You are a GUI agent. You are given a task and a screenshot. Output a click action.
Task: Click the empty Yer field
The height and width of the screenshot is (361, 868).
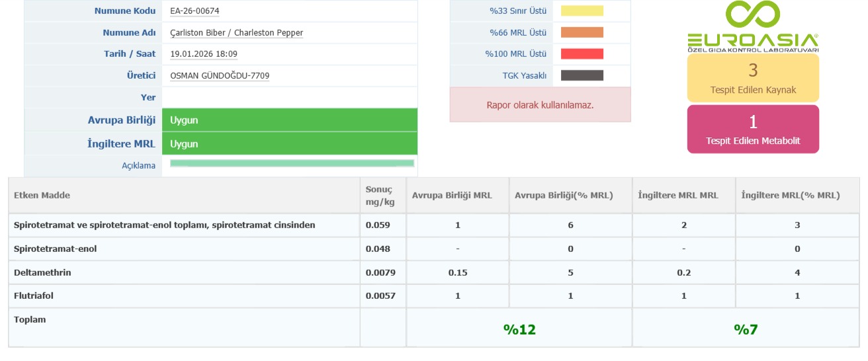(x=289, y=97)
